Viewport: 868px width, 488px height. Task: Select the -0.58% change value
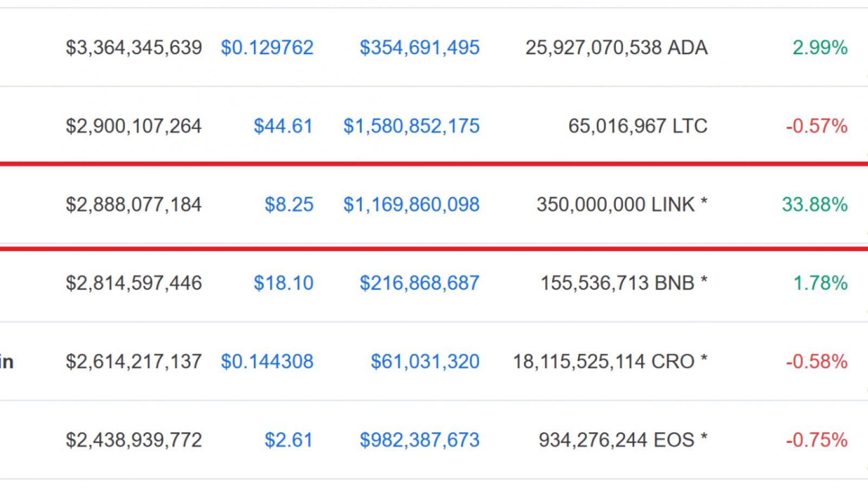816,362
